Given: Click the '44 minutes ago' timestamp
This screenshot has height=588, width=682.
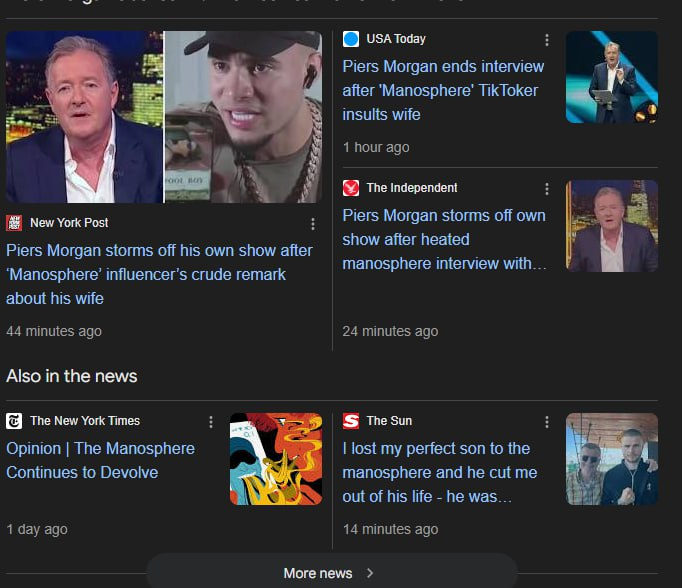Looking at the screenshot, I should coord(54,331).
